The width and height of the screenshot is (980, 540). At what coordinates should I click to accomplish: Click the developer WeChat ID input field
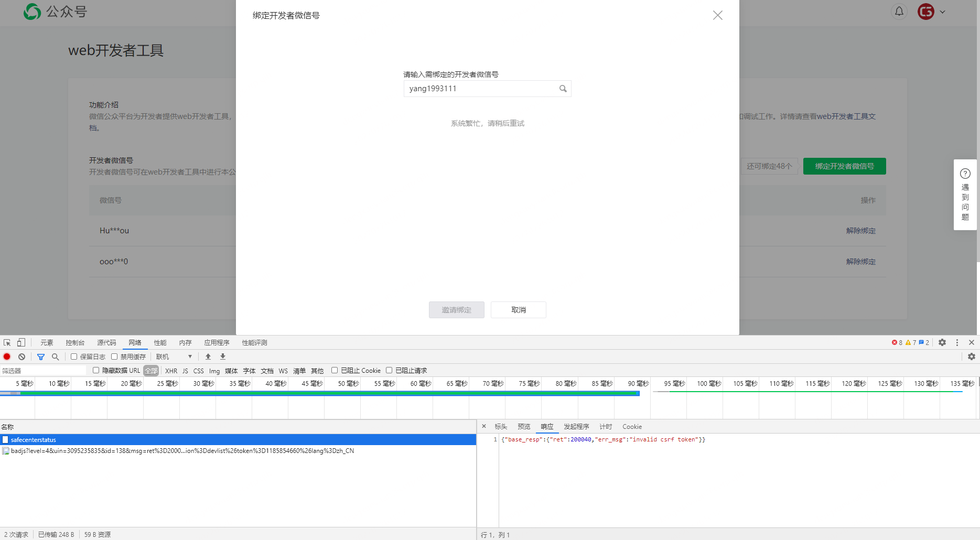(x=487, y=89)
